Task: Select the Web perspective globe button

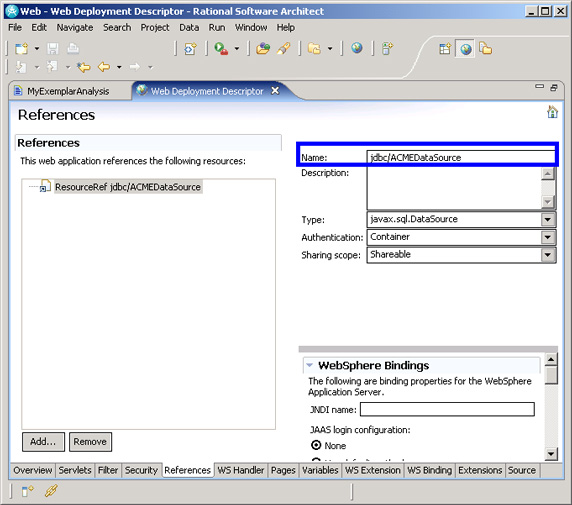Action: (465, 49)
